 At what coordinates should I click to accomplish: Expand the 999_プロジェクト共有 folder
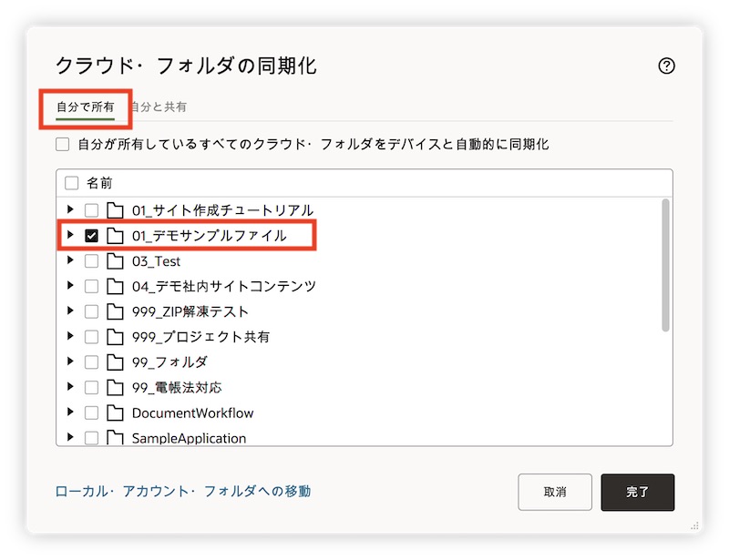tap(70, 337)
